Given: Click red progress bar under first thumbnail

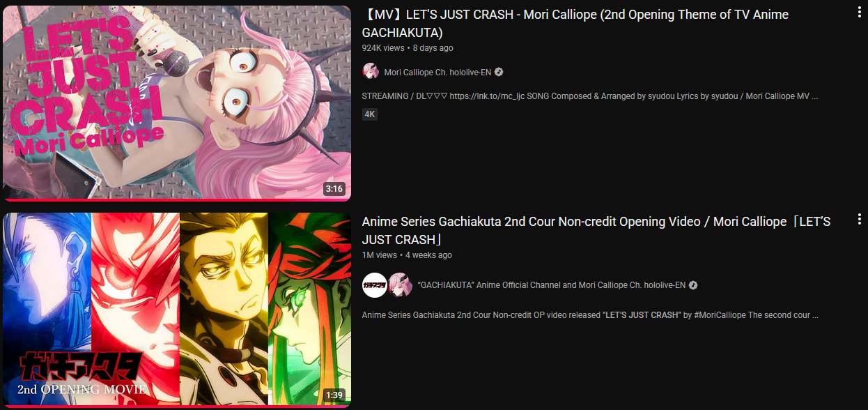Looking at the screenshot, I should [177, 200].
